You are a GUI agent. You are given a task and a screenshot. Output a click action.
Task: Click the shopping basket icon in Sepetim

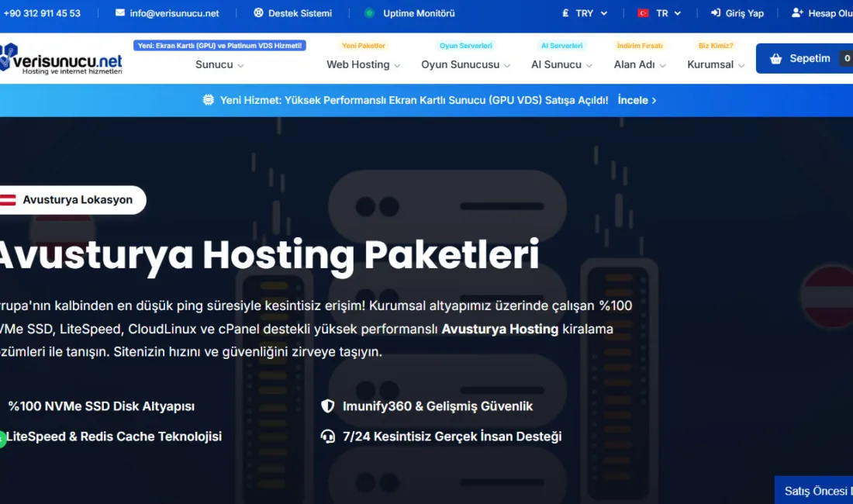775,59
